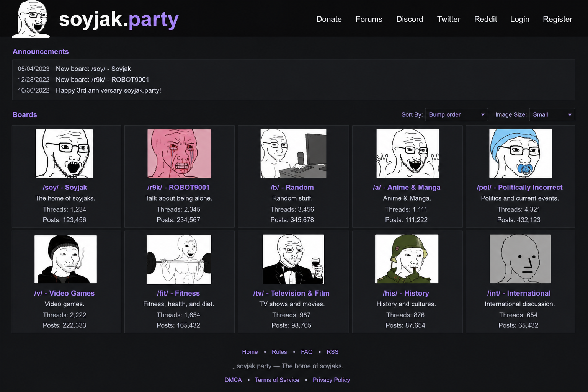Click the pink crying /r9k/ board image
This screenshot has height=392, width=588.
pos(179,154)
